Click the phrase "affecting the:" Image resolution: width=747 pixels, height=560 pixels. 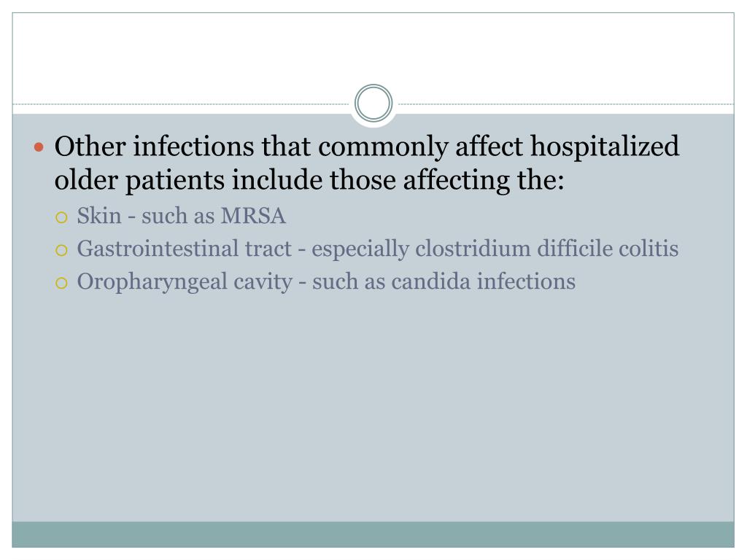(484, 180)
